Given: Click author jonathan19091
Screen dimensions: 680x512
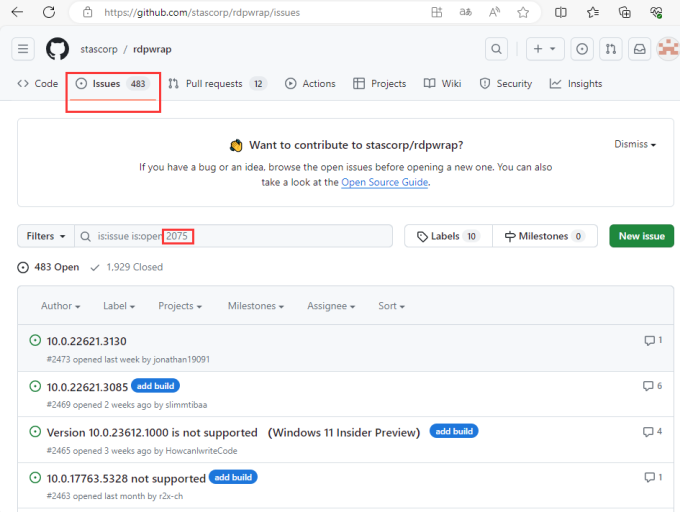Looking at the screenshot, I should (181, 359).
